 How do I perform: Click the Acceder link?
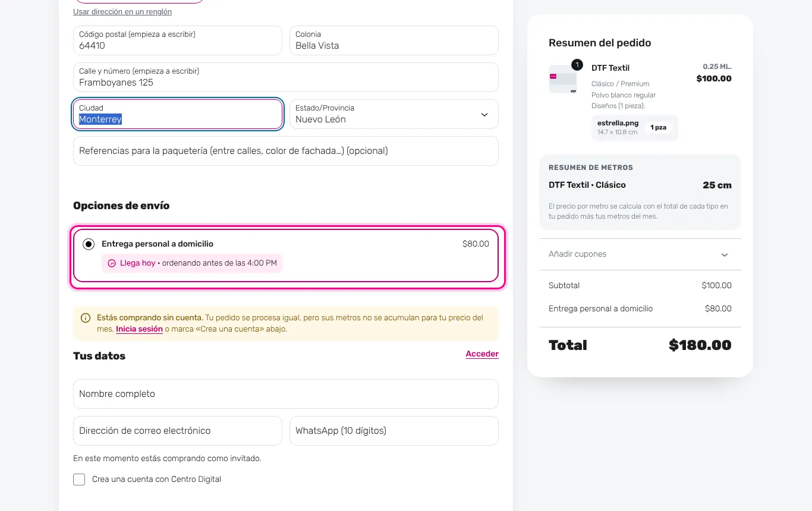pyautogui.click(x=482, y=354)
